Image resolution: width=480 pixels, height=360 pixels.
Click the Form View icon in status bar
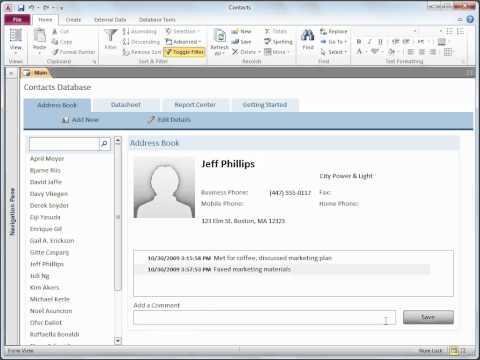453,351
